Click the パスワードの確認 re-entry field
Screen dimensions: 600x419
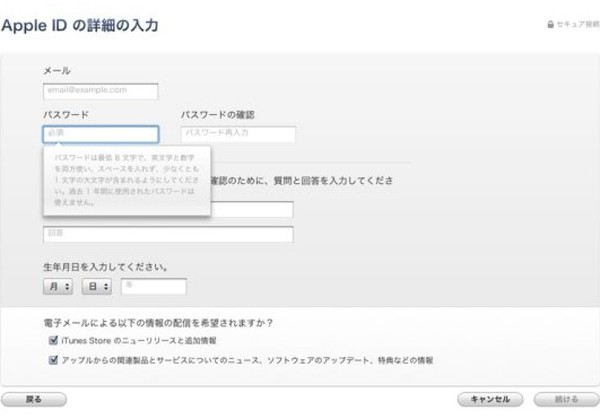(238, 134)
